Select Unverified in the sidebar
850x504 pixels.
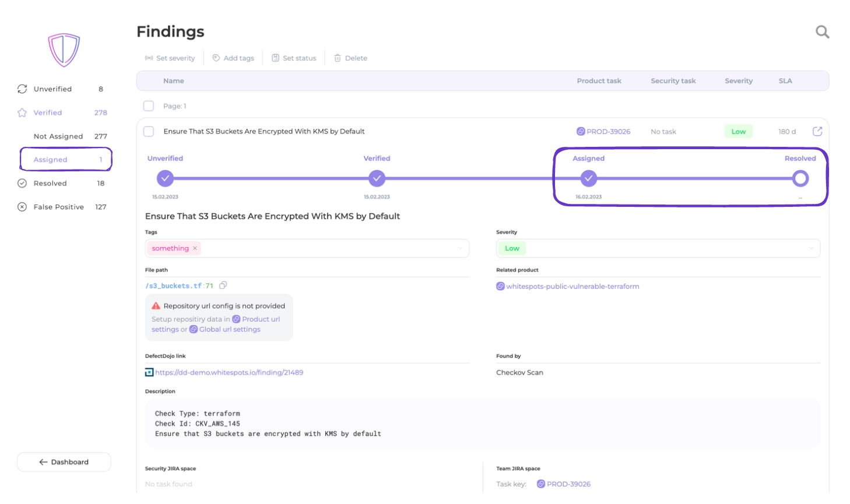[52, 89]
